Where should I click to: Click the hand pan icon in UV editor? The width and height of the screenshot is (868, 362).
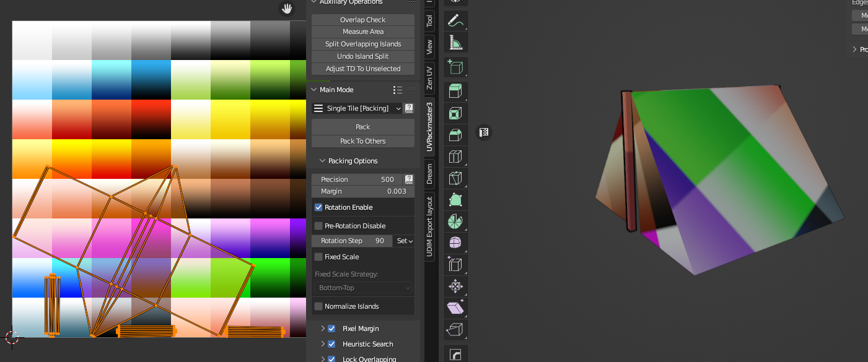pos(286,9)
